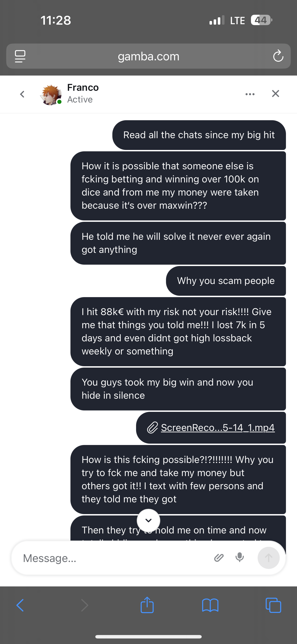Screen dimensions: 297x644
Task: Show all open Safari tabs
Action: pos(273,605)
